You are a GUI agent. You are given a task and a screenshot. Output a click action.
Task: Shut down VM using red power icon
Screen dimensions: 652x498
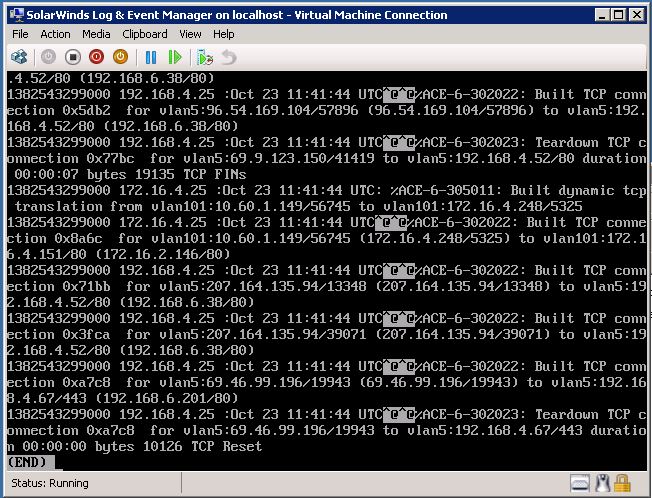96,57
